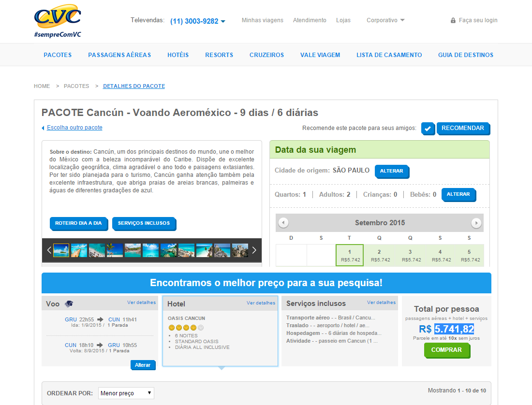532x405 pixels.
Task: Go to PACOTES breadcrumb
Action: (76, 86)
